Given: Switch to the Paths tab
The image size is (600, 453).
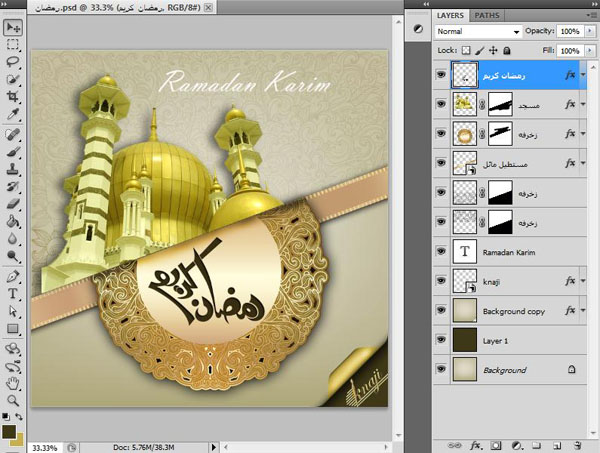Looking at the screenshot, I should click(487, 16).
